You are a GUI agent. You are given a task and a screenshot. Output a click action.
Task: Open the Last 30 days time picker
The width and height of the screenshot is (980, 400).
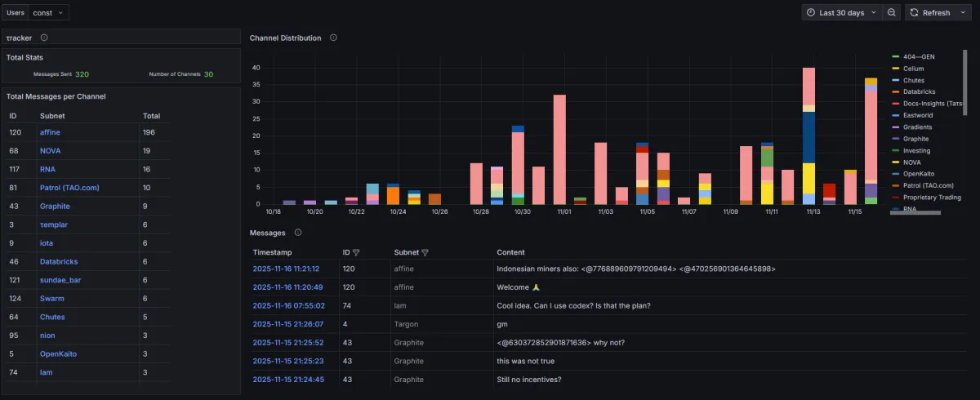pos(842,12)
